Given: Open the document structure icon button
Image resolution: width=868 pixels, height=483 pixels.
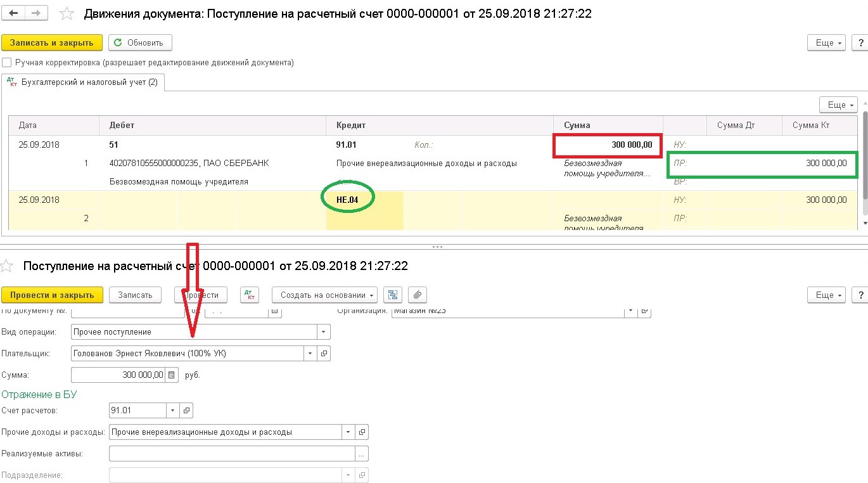Looking at the screenshot, I should coord(393,295).
